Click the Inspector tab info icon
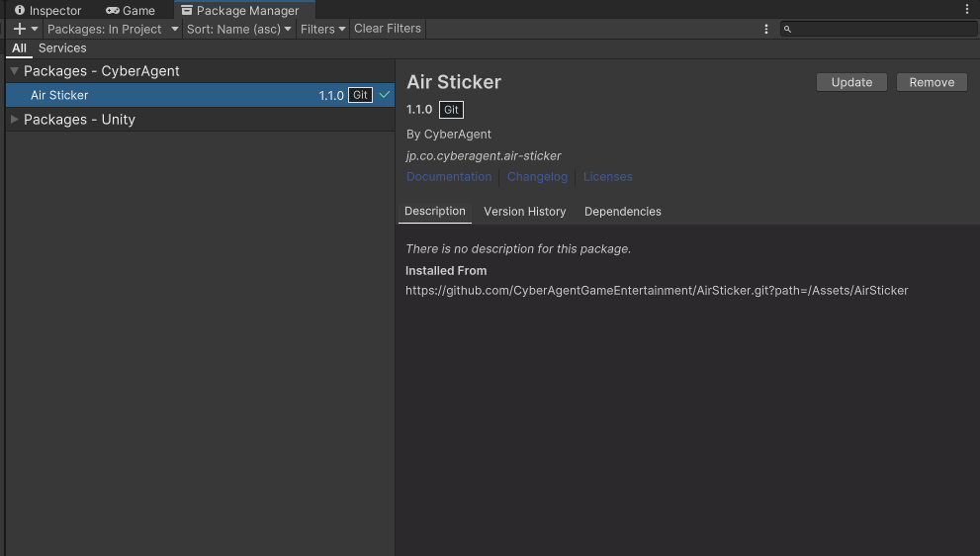The width and height of the screenshot is (980, 556). click(20, 10)
